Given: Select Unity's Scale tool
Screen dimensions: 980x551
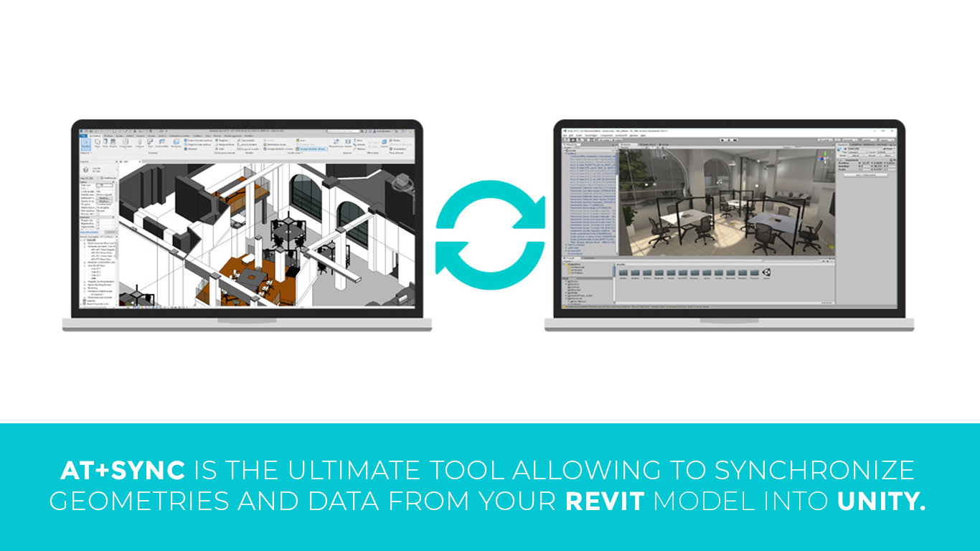Looking at the screenshot, I should pyautogui.click(x=584, y=139).
